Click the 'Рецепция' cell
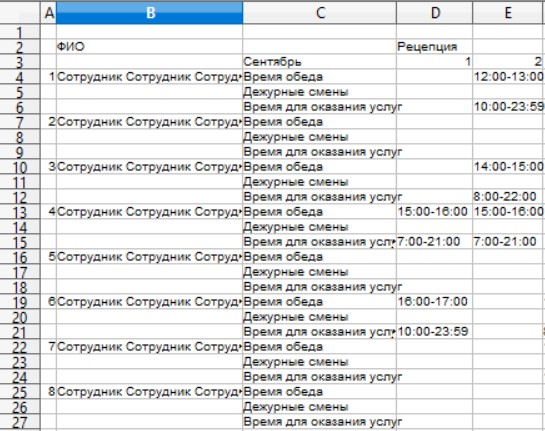 click(434, 47)
